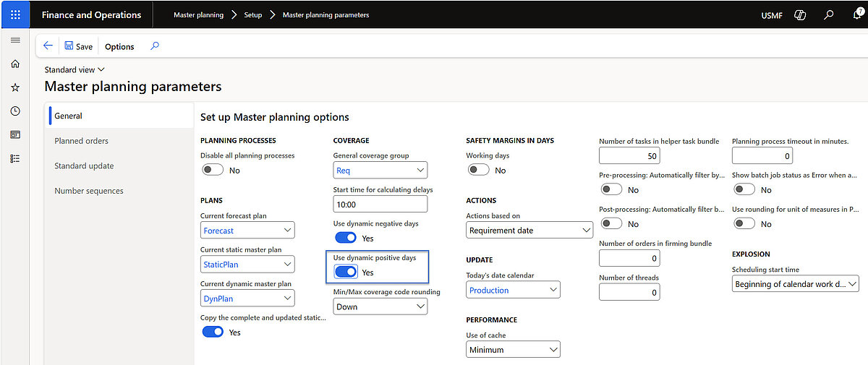
Task: Toggle Pre-processing automatically filter option
Action: coord(611,189)
